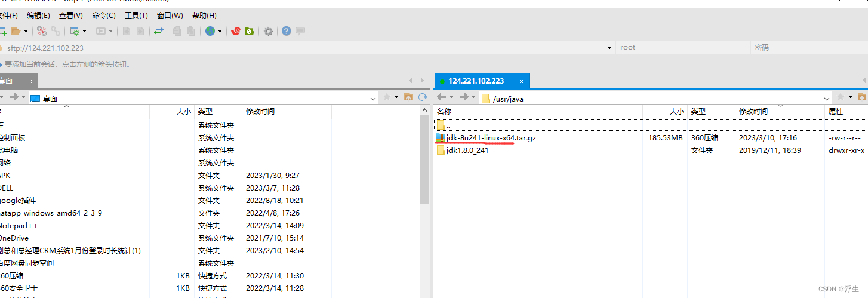Open help with the blue question mark icon
Viewport: 868px width, 298px height.
tap(287, 31)
